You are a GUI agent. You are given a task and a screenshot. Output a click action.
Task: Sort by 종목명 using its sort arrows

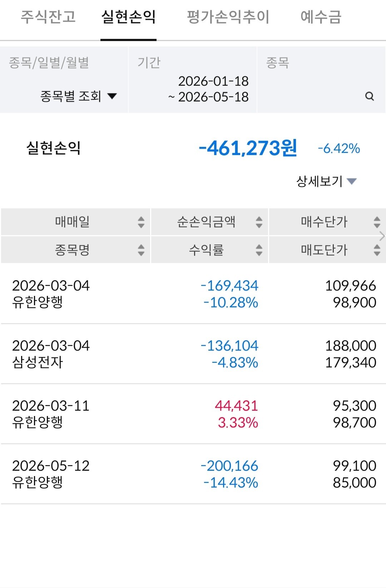coord(141,250)
